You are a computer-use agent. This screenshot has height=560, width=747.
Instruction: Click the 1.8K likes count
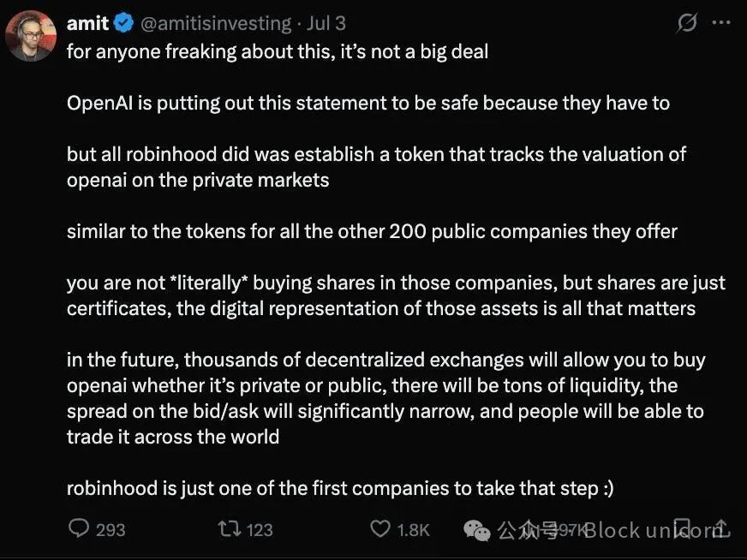tap(413, 530)
